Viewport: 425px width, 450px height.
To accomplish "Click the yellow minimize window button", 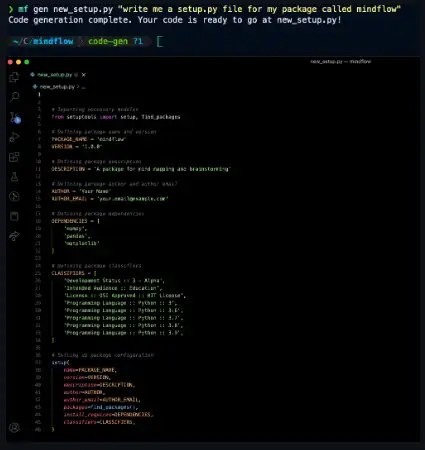I will click(18, 62).
